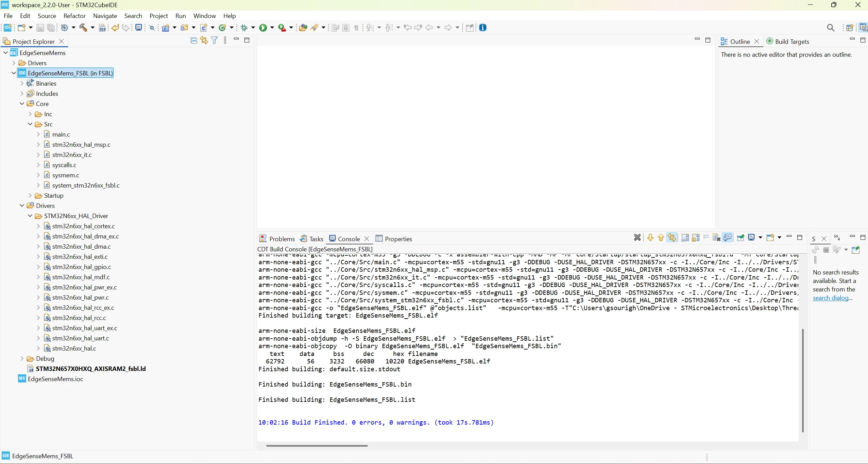Viewport: 868px width, 464px height.
Task: Click the New wizard icon in toolbar
Action: (21, 28)
